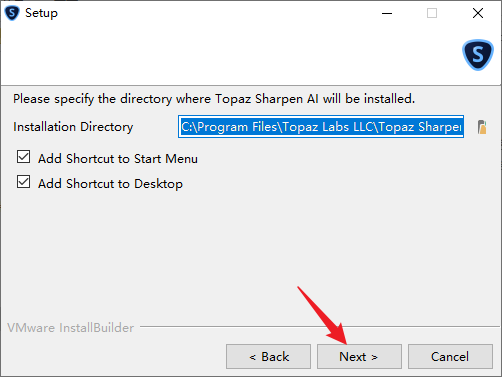Uncheck the Add Shortcut to Start Menu checkbox

coord(23,157)
